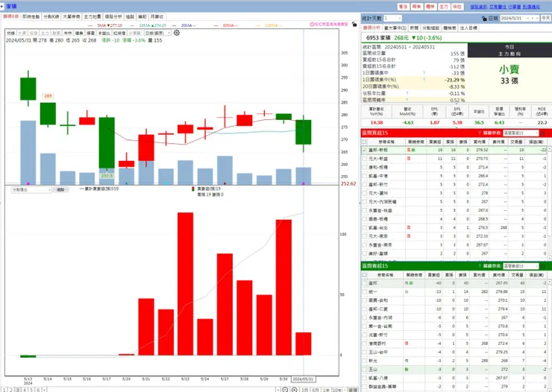Screen dimensions: 552x392
Task: Open the 法人目標 tab
Action: (468, 28)
